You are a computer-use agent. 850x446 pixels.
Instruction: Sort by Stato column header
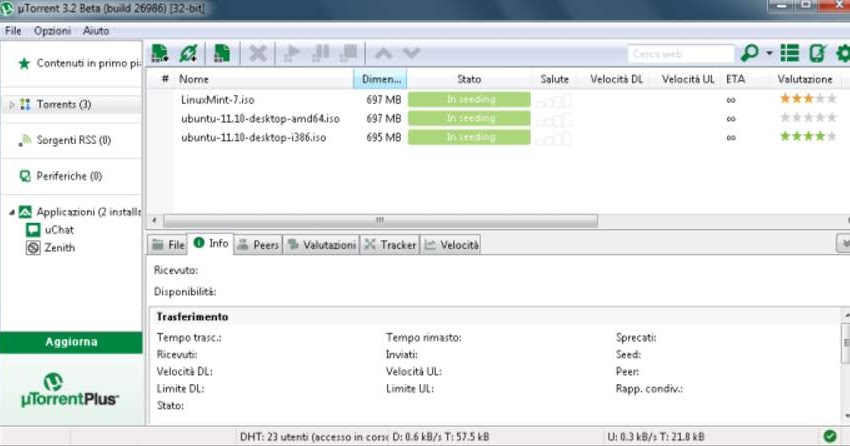(469, 79)
